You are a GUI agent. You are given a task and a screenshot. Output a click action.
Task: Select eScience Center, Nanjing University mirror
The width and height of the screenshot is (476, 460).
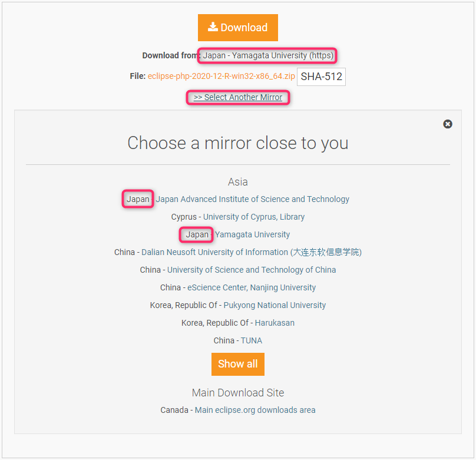252,287
